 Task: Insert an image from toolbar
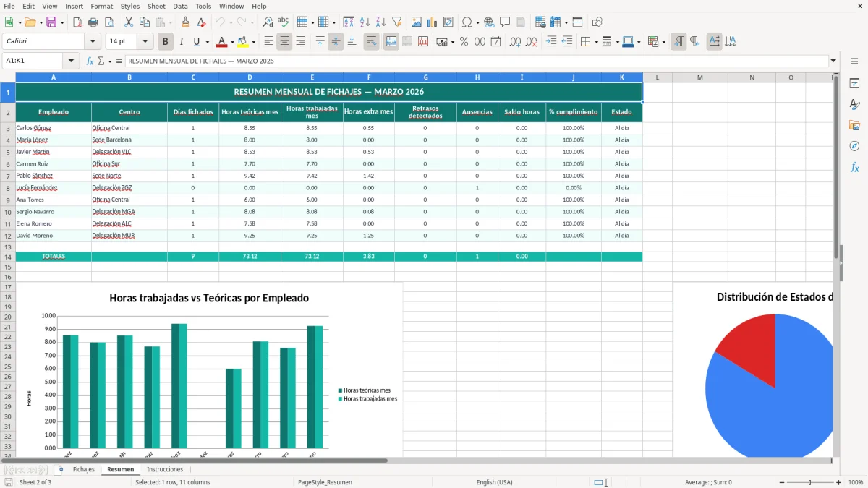(417, 22)
